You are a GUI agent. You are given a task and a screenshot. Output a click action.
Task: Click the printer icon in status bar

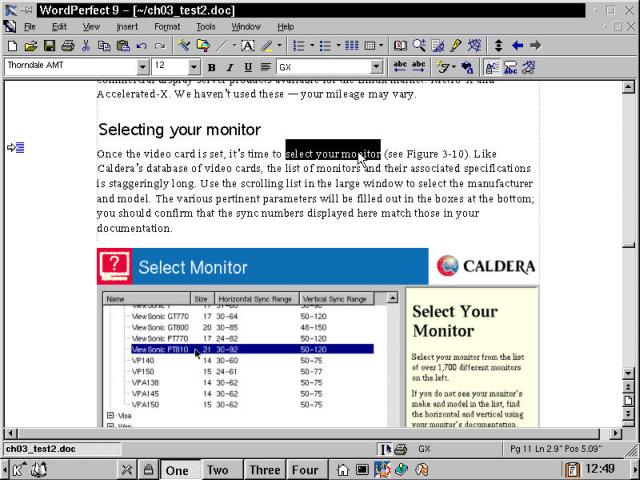click(399, 449)
